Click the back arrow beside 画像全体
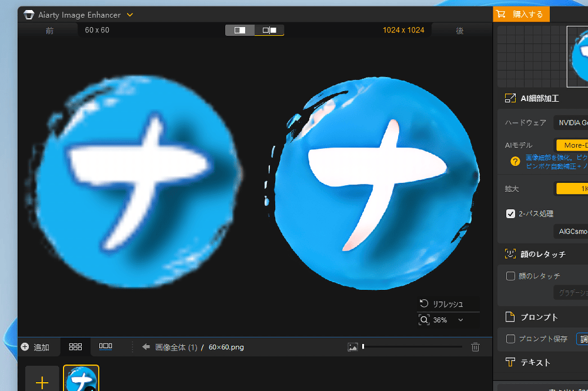 point(146,347)
